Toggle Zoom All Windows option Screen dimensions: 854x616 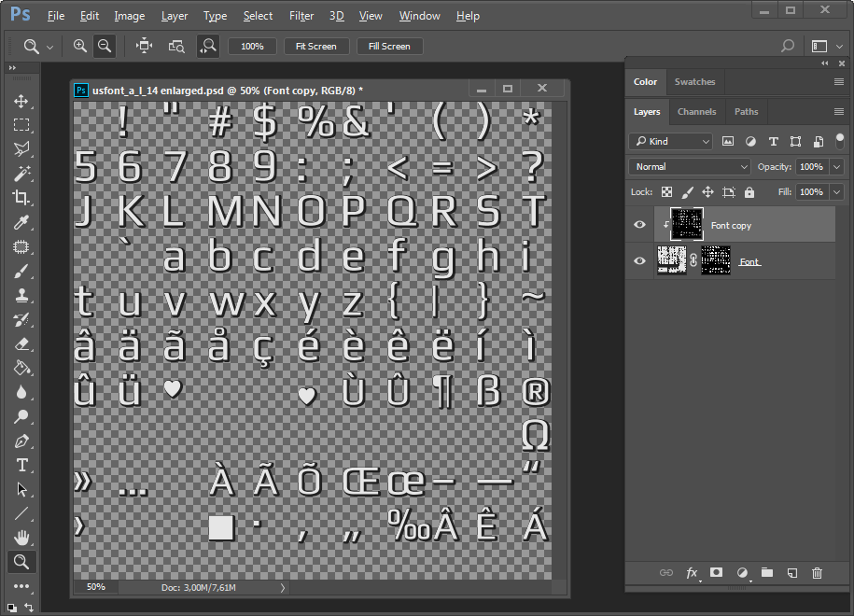click(x=176, y=47)
